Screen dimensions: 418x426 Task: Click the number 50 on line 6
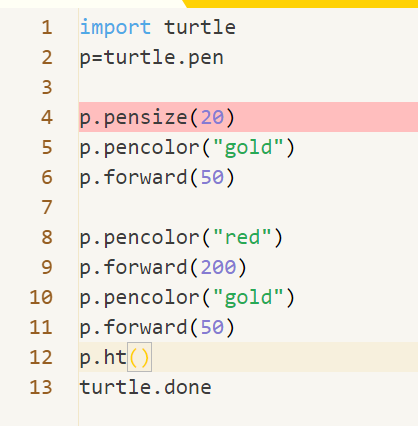coord(212,177)
